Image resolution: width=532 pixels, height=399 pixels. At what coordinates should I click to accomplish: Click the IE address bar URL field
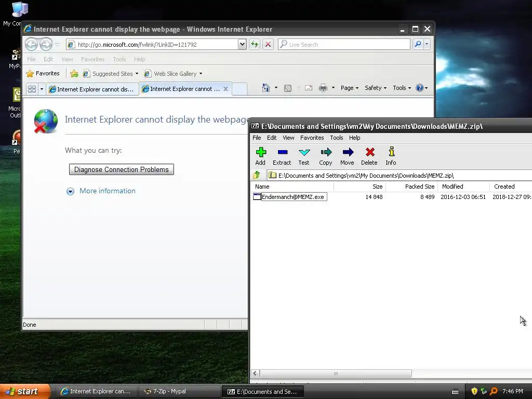[152, 45]
